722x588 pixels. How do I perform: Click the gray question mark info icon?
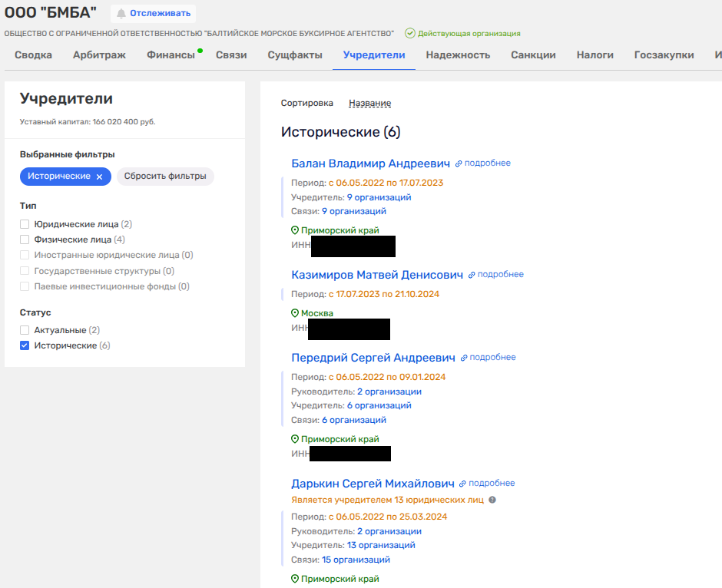coord(492,500)
